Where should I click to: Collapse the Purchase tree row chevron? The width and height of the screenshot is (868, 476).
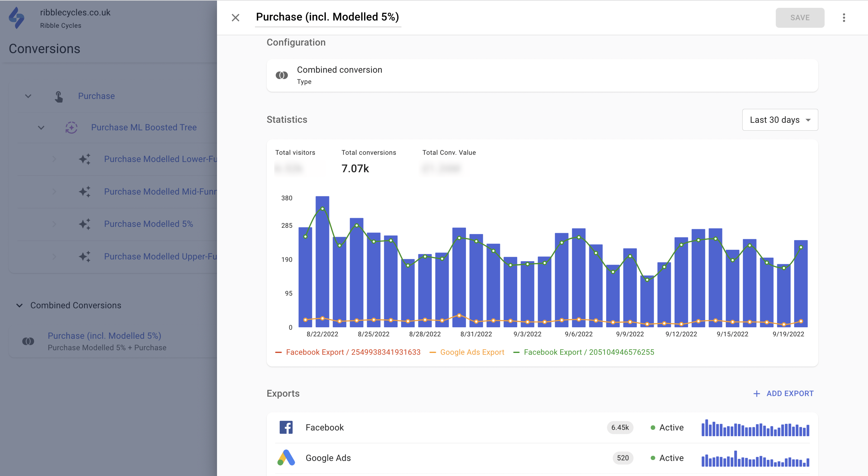point(28,96)
